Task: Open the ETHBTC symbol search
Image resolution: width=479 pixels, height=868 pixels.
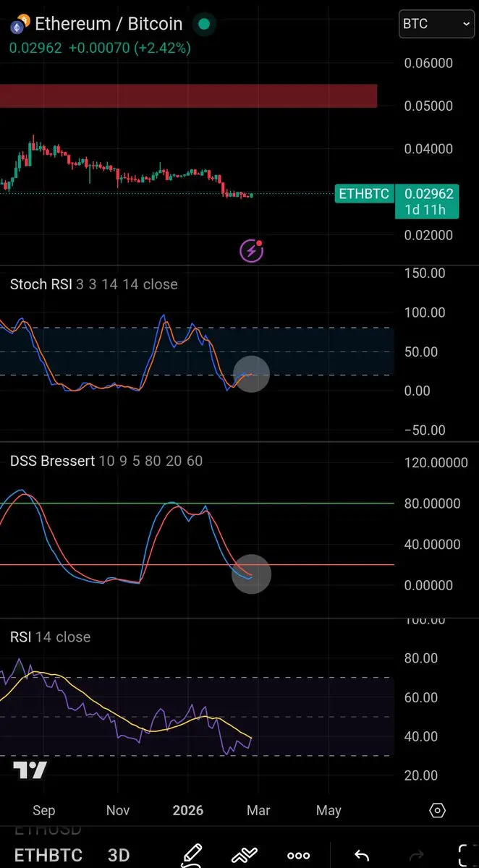Action: click(48, 855)
